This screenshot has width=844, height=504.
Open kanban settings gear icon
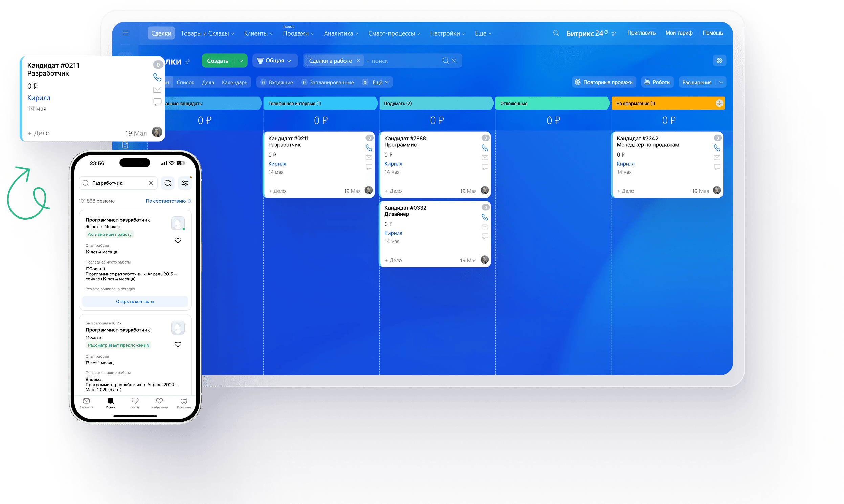719,61
